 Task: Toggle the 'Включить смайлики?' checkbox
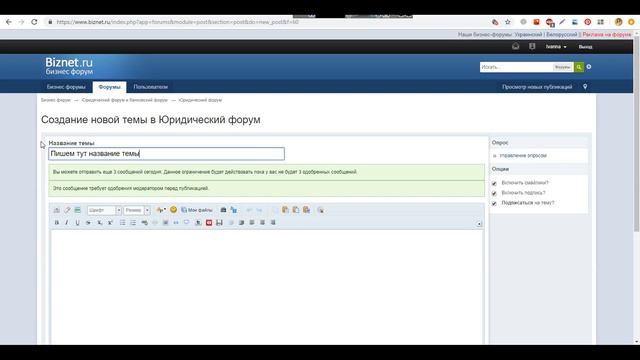pos(494,183)
